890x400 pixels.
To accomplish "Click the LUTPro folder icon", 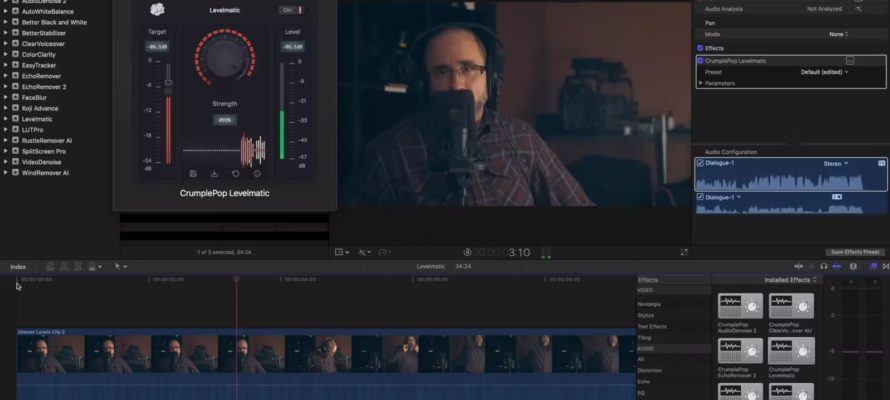I will pyautogui.click(x=15, y=130).
